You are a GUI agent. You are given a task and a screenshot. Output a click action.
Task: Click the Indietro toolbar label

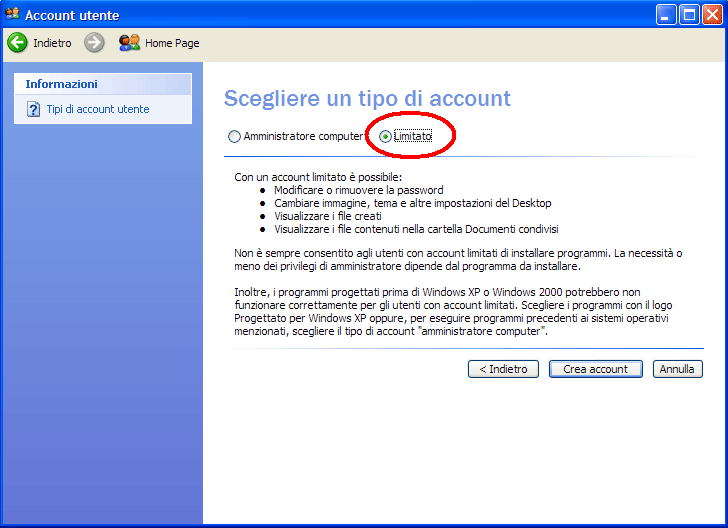(52, 43)
